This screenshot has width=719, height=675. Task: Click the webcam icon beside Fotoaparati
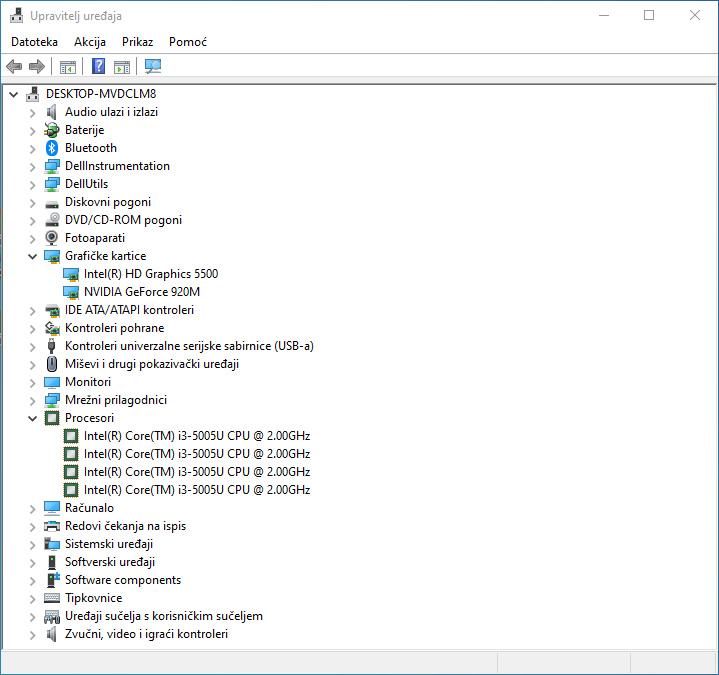(x=52, y=238)
